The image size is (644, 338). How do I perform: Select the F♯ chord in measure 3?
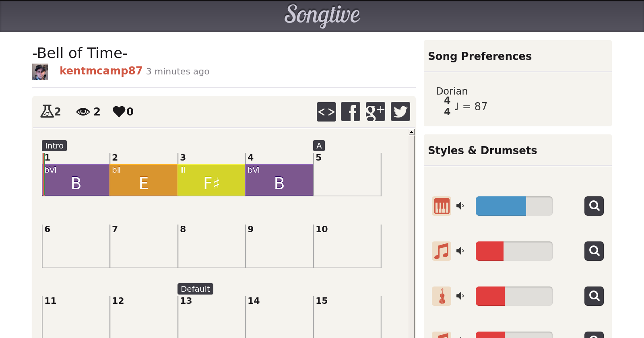click(211, 180)
